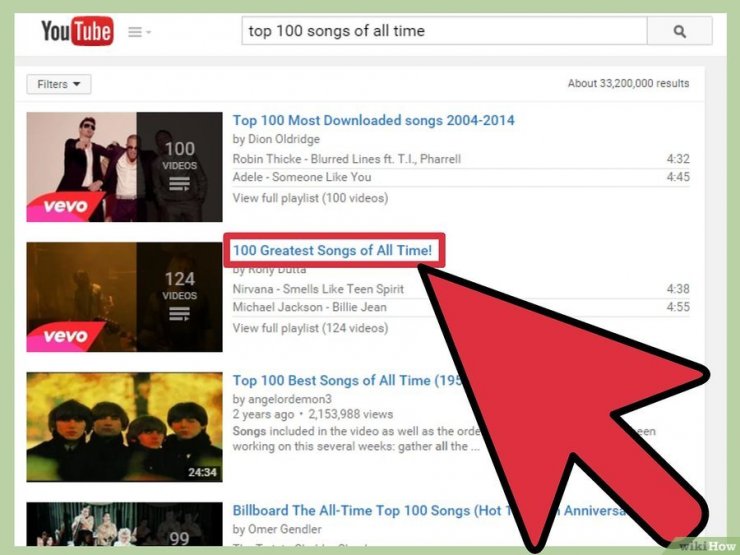
Task: Open the guide menu icon beside logo
Action: (139, 32)
